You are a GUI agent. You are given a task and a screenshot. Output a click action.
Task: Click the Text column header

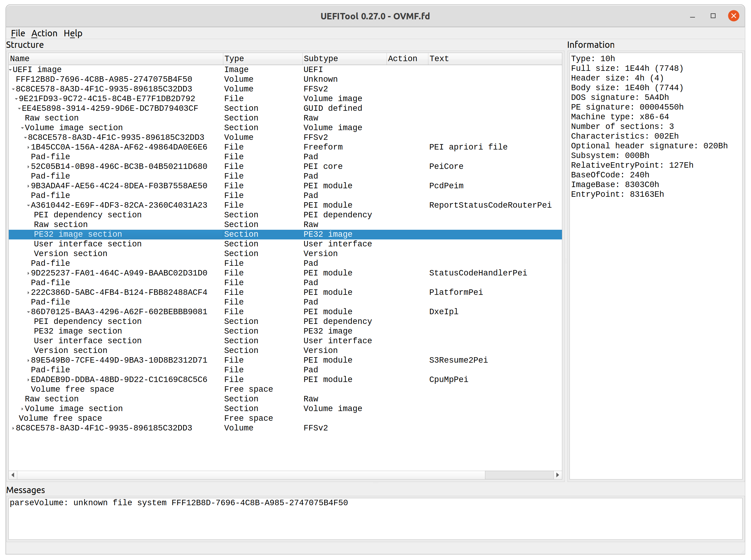(440, 58)
